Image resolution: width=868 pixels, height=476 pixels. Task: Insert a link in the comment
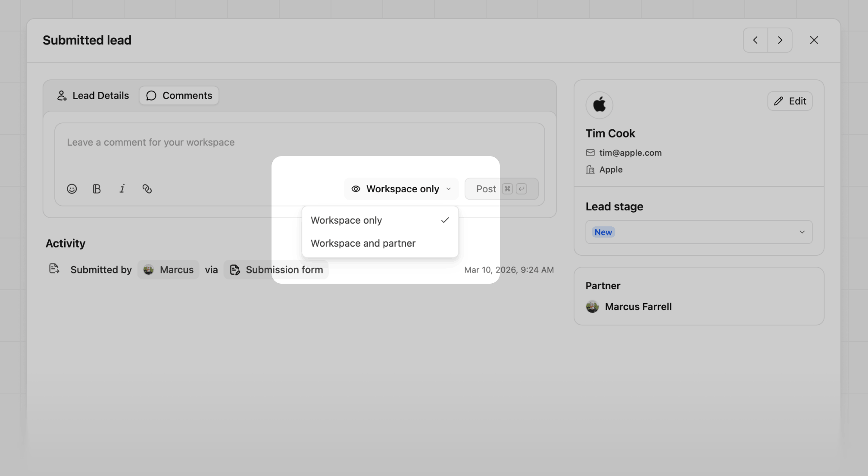147,189
